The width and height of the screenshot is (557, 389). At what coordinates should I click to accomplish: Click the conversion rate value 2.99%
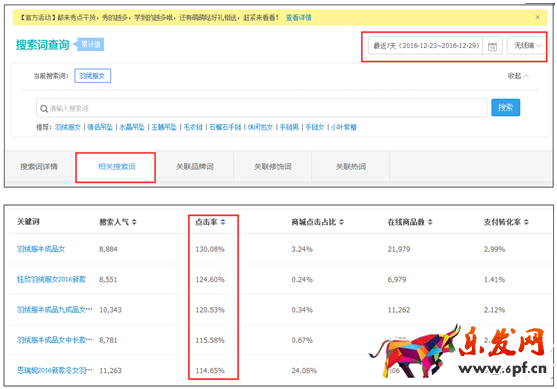tap(494, 249)
